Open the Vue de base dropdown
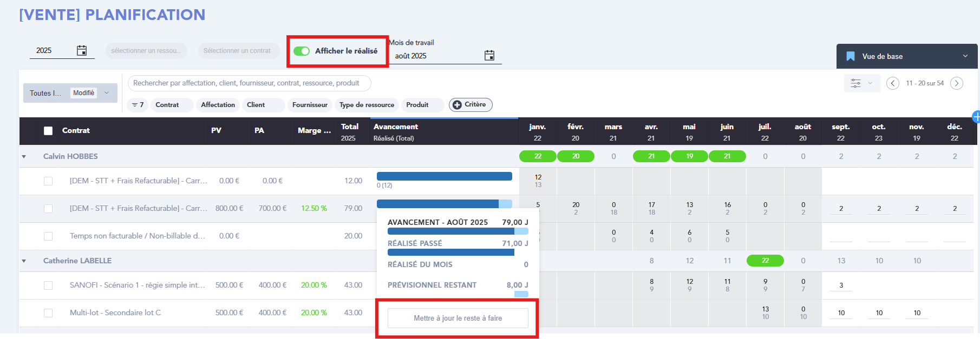The image size is (980, 339). click(965, 56)
